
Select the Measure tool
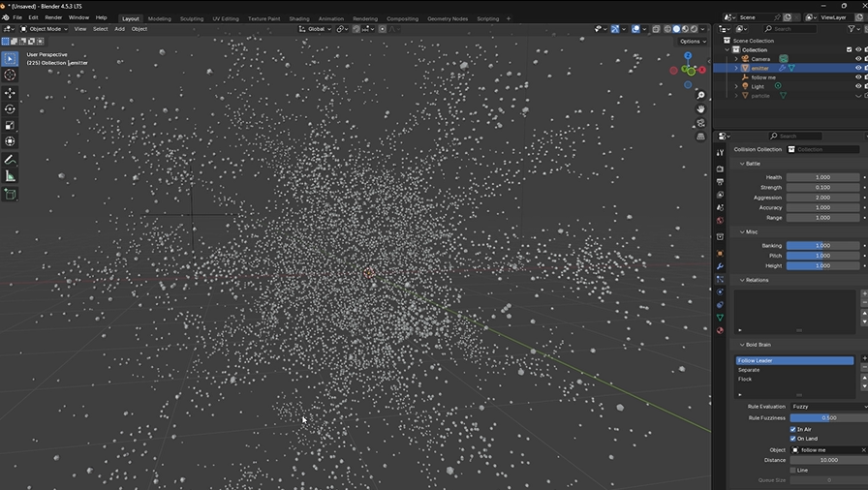coord(10,176)
